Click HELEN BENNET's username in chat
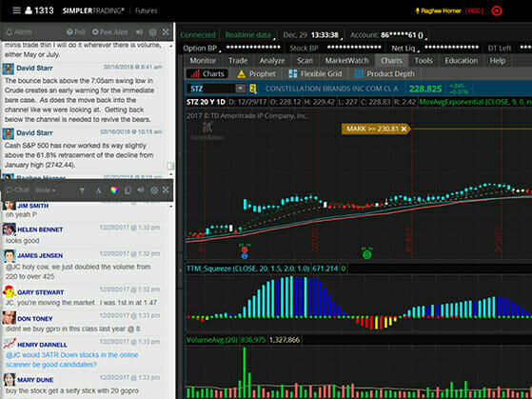Screen dimensions: 532x399 tap(40, 229)
